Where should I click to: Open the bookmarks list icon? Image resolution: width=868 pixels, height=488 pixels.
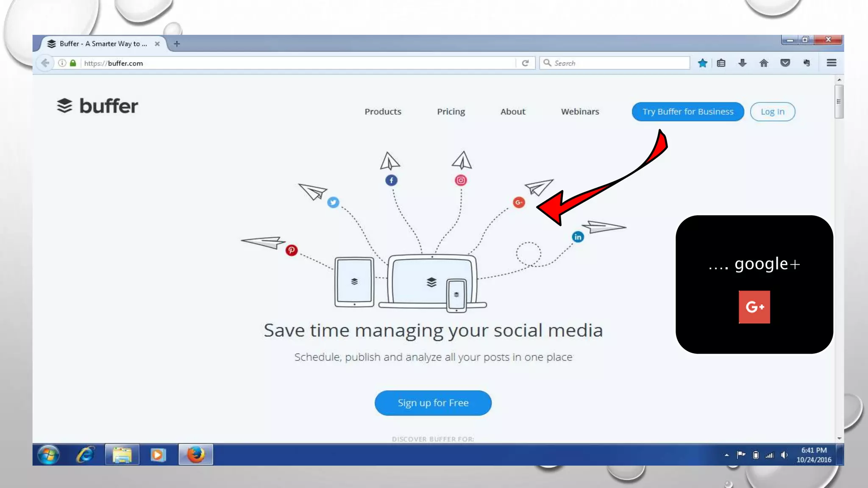(721, 63)
